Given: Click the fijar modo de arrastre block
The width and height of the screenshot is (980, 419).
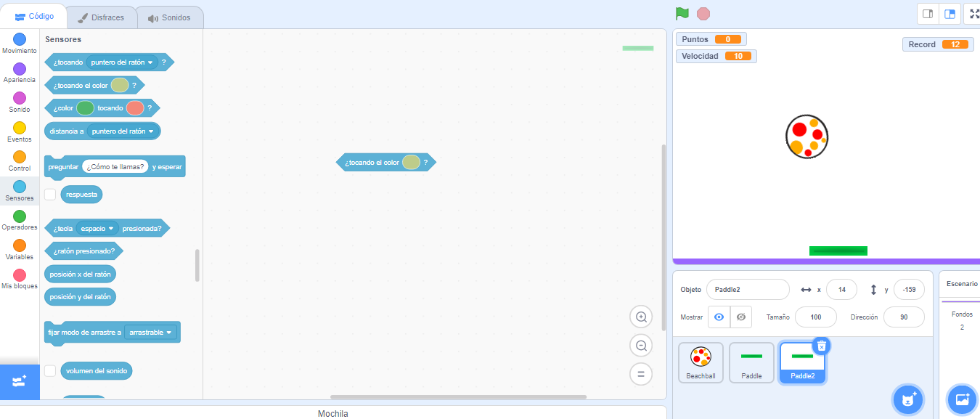Looking at the screenshot, I should coord(113,333).
